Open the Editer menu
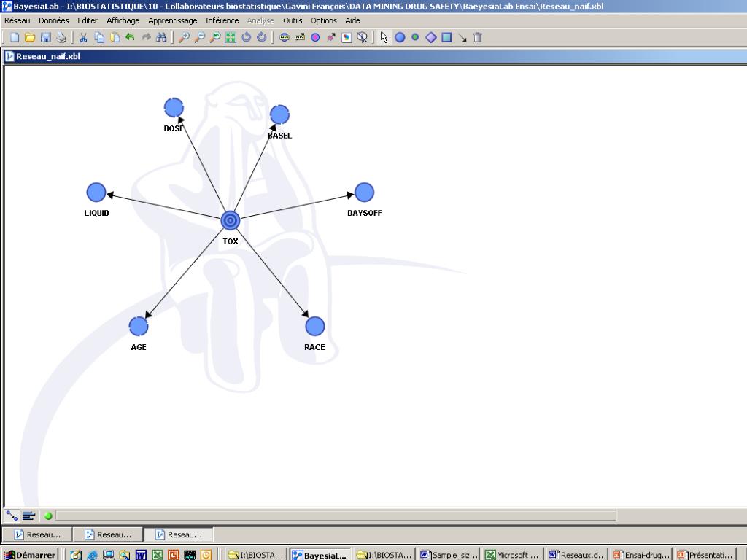 (88, 20)
